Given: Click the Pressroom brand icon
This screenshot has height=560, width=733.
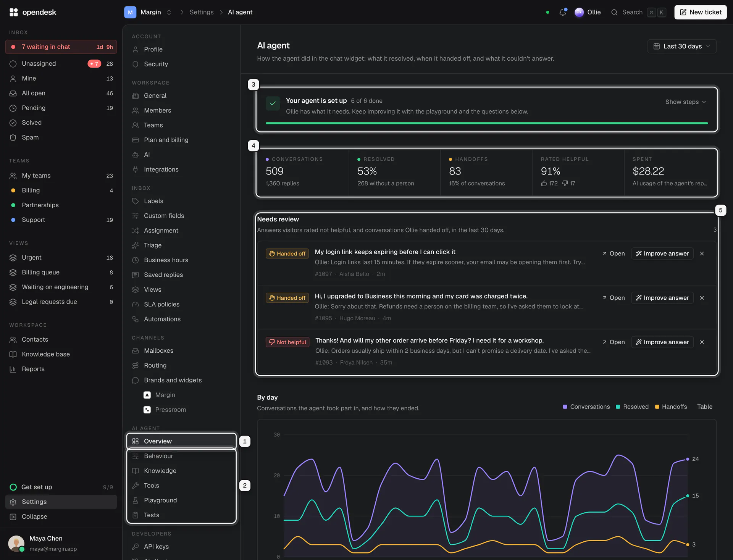Looking at the screenshot, I should pos(147,410).
